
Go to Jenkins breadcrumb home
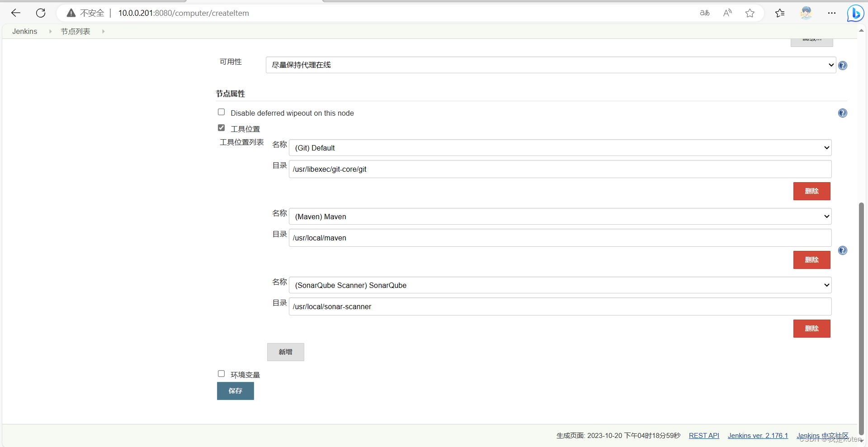coord(25,31)
